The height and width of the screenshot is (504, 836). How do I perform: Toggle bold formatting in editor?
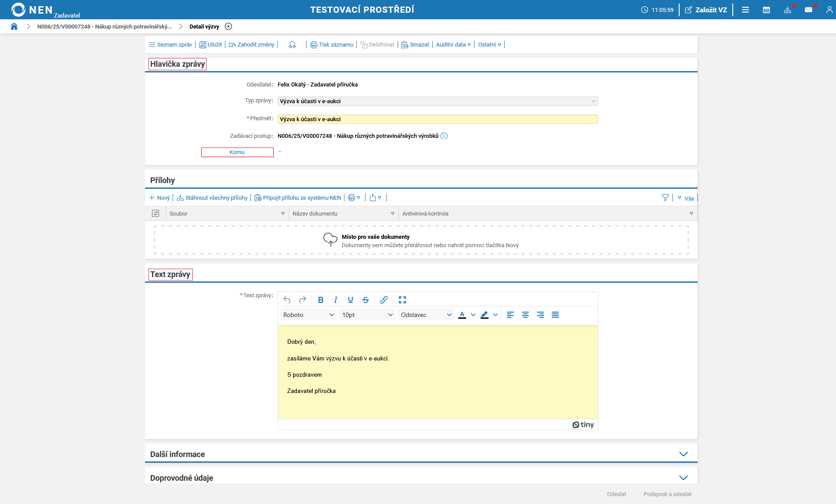pos(321,300)
